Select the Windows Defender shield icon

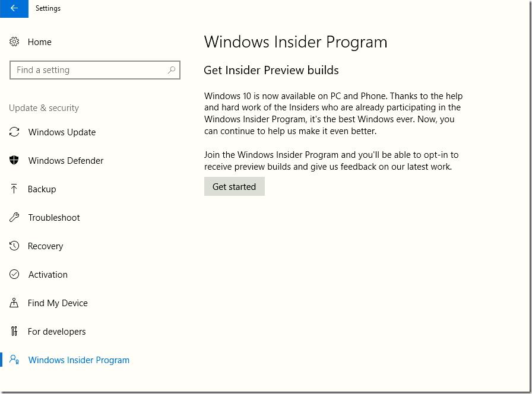14,160
